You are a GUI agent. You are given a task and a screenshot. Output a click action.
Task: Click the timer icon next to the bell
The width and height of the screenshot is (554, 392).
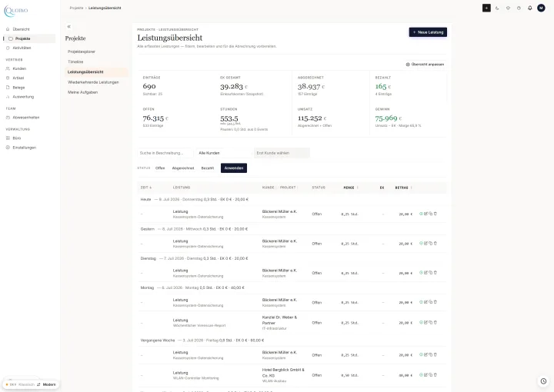pyautogui.click(x=519, y=8)
